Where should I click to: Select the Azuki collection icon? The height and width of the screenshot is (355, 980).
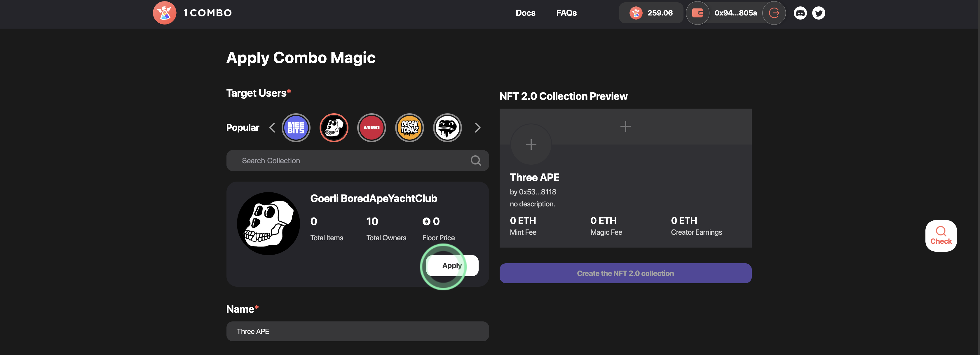(x=371, y=128)
